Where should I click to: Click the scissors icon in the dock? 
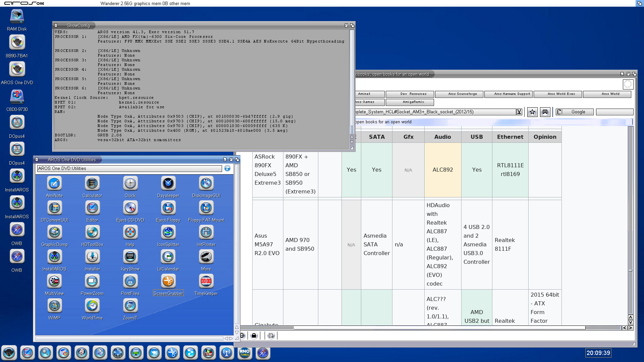click(x=172, y=353)
